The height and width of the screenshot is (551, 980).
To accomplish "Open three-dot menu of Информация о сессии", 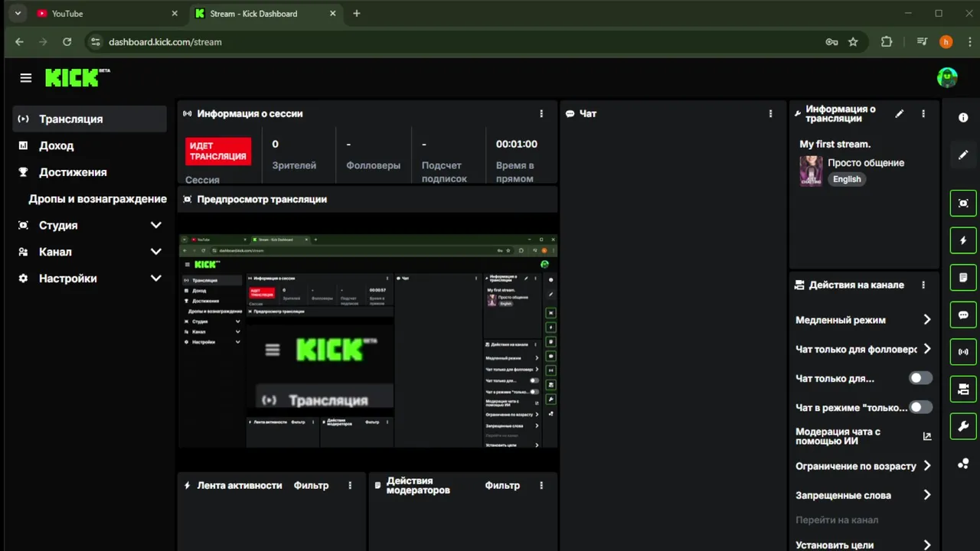I will click(541, 113).
